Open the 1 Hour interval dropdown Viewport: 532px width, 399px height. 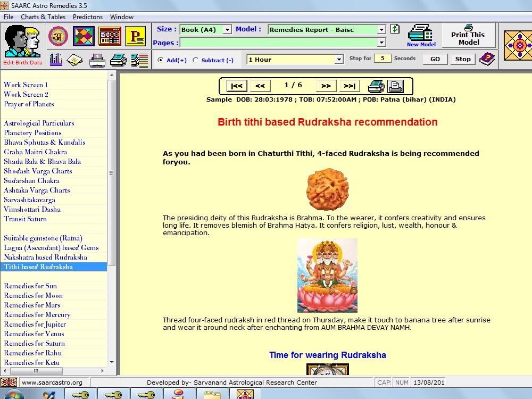click(x=339, y=60)
